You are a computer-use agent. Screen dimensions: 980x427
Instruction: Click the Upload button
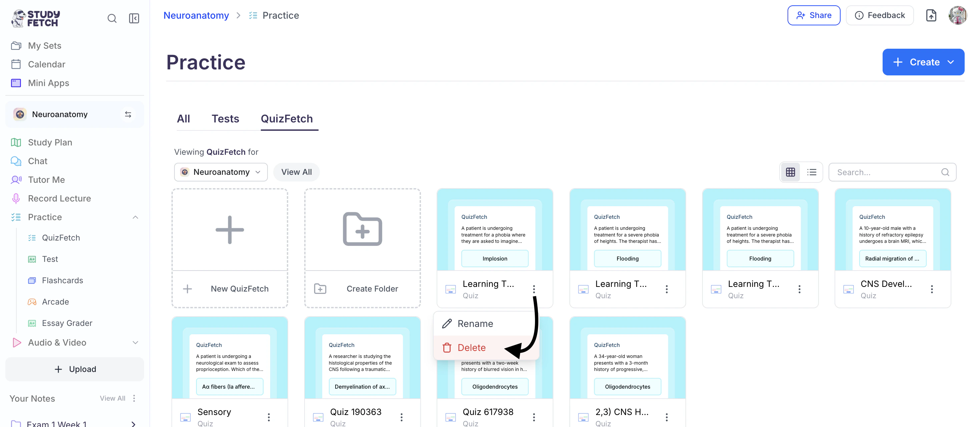point(75,369)
